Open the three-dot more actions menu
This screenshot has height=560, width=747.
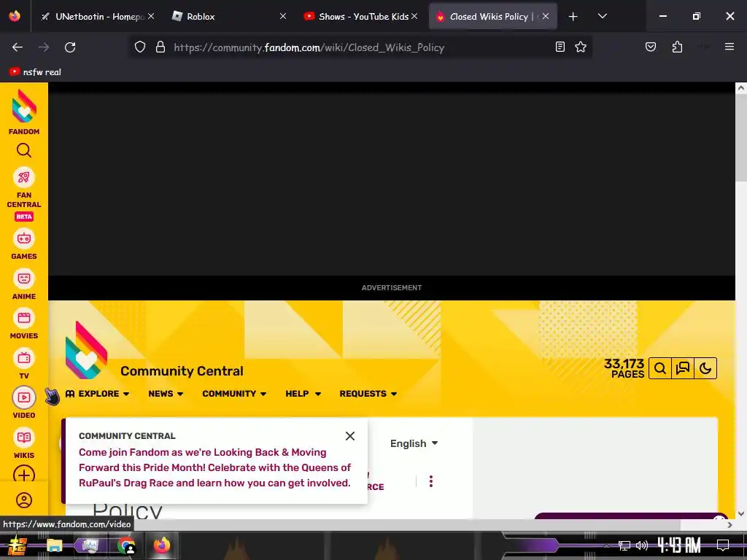pos(430,481)
